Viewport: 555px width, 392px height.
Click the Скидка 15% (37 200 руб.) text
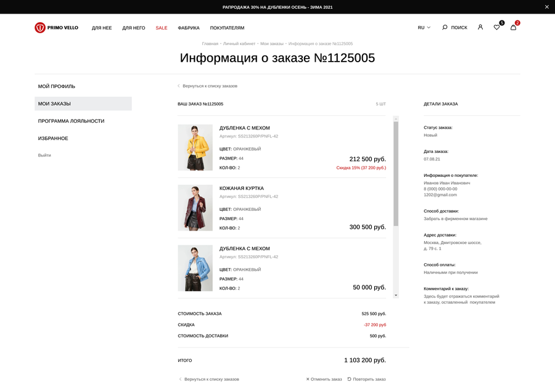361,168
